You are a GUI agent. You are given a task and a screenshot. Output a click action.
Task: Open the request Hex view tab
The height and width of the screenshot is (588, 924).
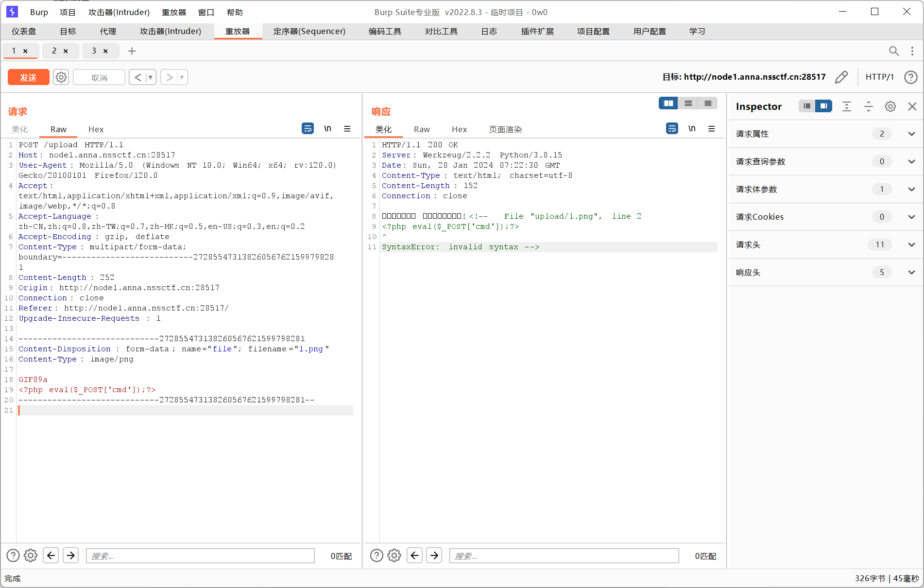(96, 129)
